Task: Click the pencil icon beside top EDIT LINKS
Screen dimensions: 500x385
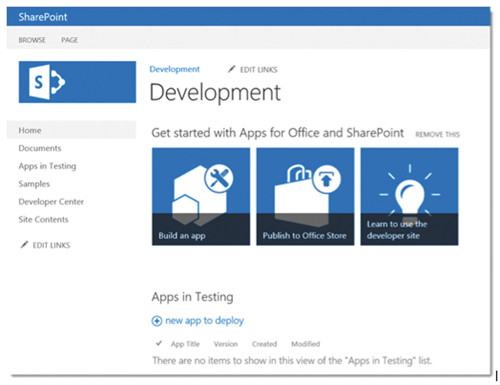Action: (231, 69)
